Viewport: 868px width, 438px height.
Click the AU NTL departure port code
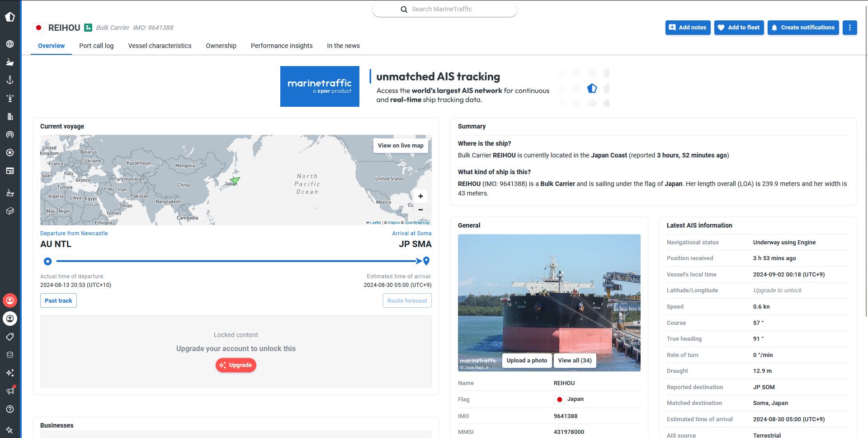point(56,244)
